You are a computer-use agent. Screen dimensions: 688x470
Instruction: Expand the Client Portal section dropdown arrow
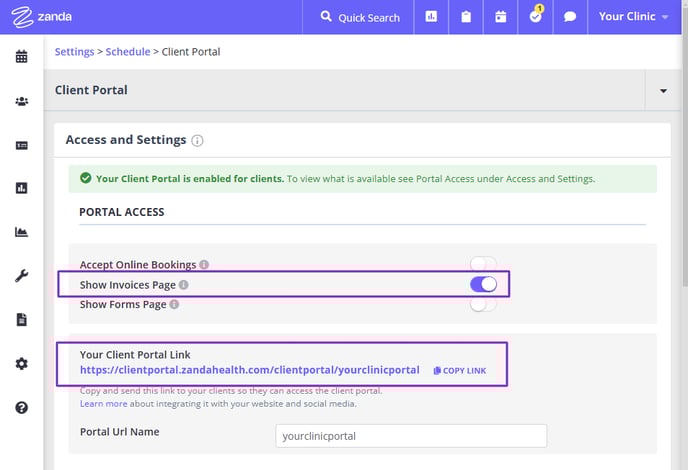click(x=663, y=91)
